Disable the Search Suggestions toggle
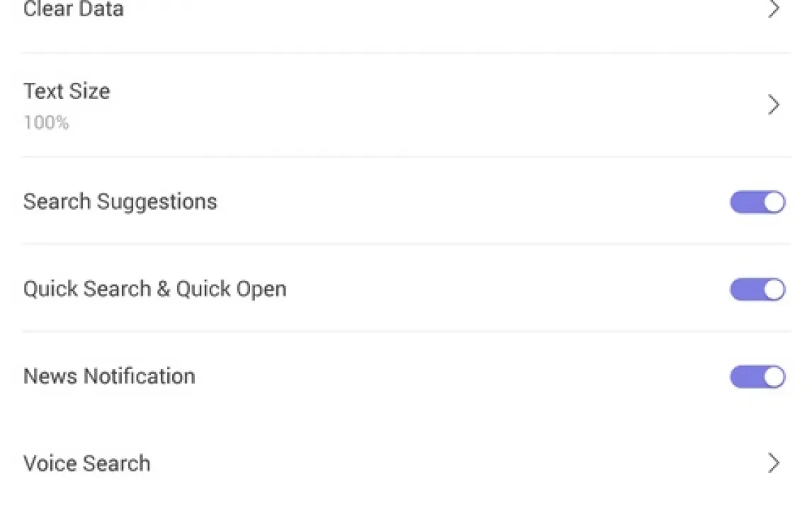 757,203
